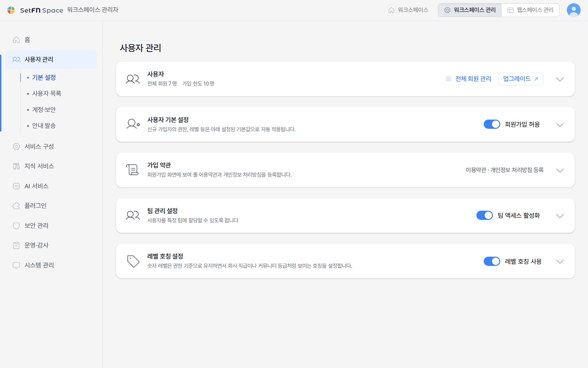This screenshot has width=588, height=368.
Task: Expand the 사용자 card chevron
Action: (560, 79)
